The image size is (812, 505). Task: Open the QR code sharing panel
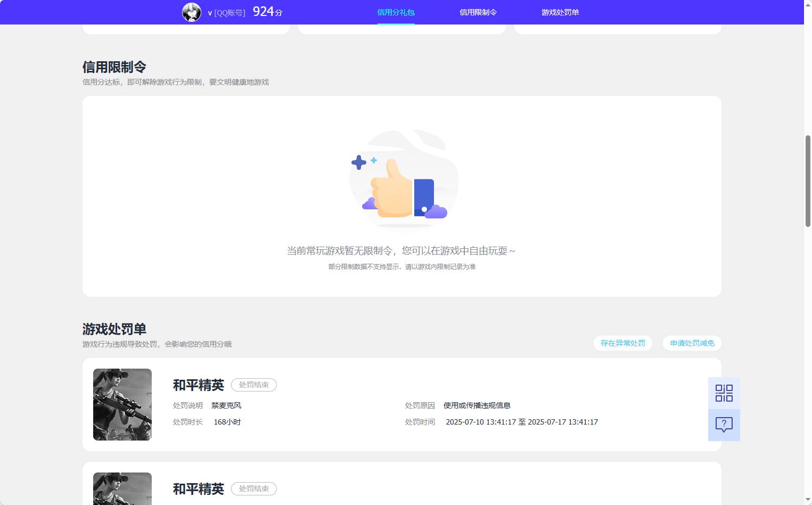click(x=723, y=393)
